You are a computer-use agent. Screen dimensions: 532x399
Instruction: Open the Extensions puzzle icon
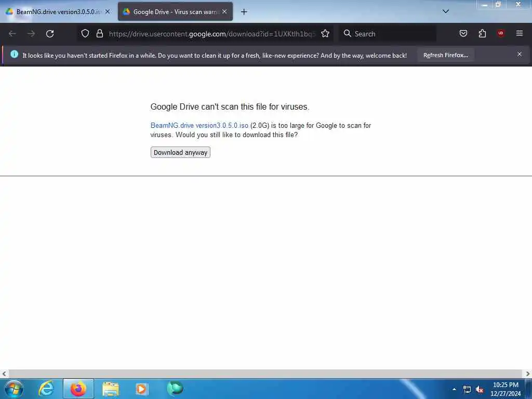(x=482, y=33)
